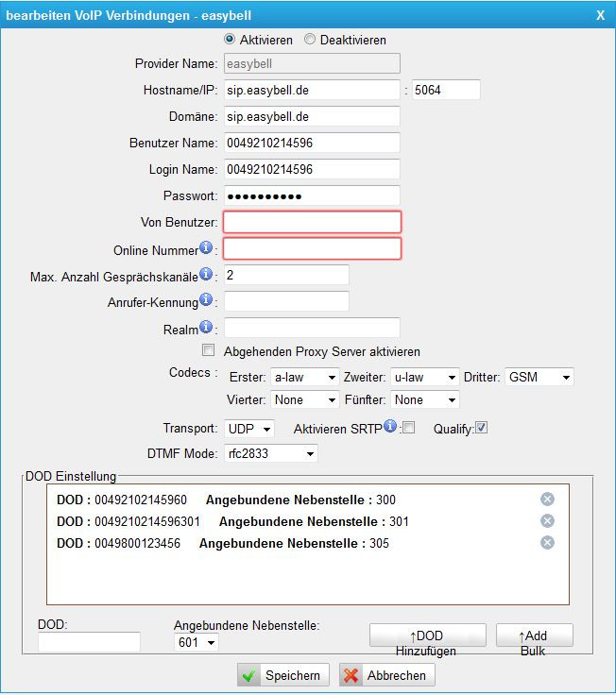Click into the Von Benutzer field
616x695 pixels.
coord(312,223)
